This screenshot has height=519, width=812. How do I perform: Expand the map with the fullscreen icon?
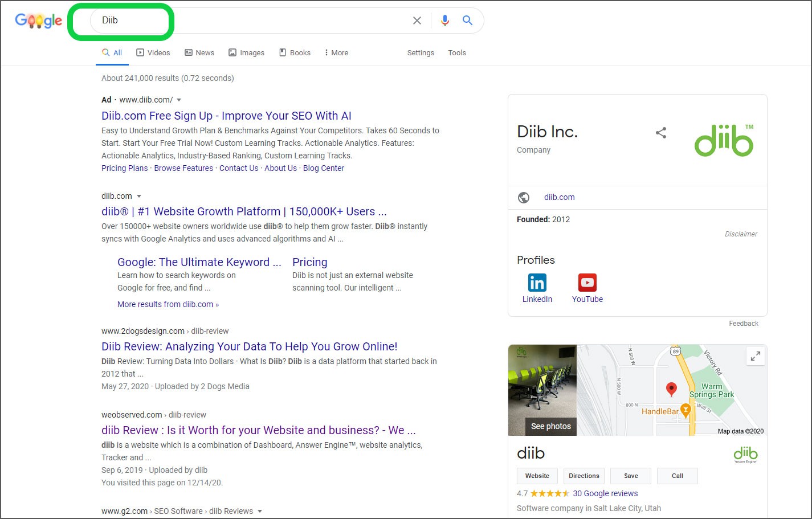tap(755, 357)
